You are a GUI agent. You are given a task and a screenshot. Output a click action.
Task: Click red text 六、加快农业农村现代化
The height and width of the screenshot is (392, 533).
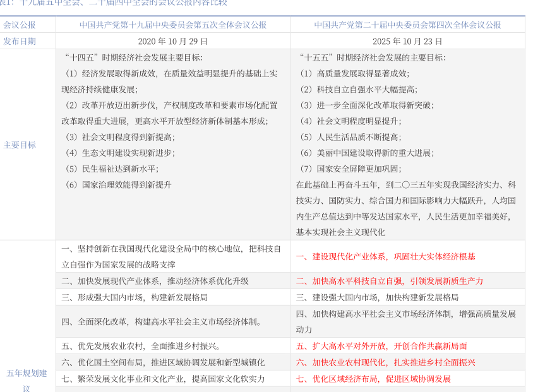[385, 362]
